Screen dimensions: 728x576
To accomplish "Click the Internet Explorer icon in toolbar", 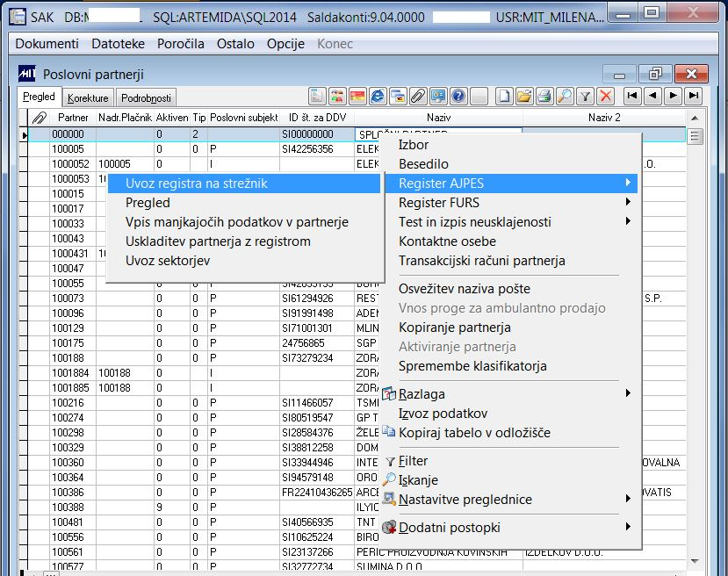I will 377,97.
